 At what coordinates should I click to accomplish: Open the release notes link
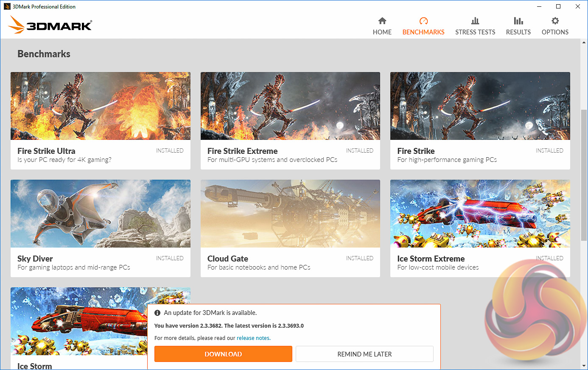point(253,338)
